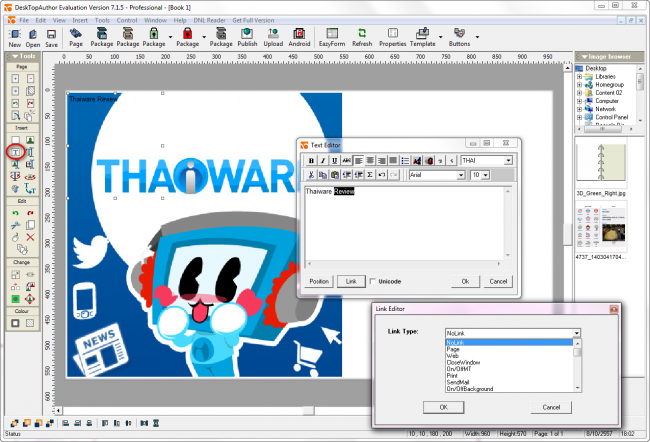Open the Link Type NoLink dropdown

click(576, 333)
